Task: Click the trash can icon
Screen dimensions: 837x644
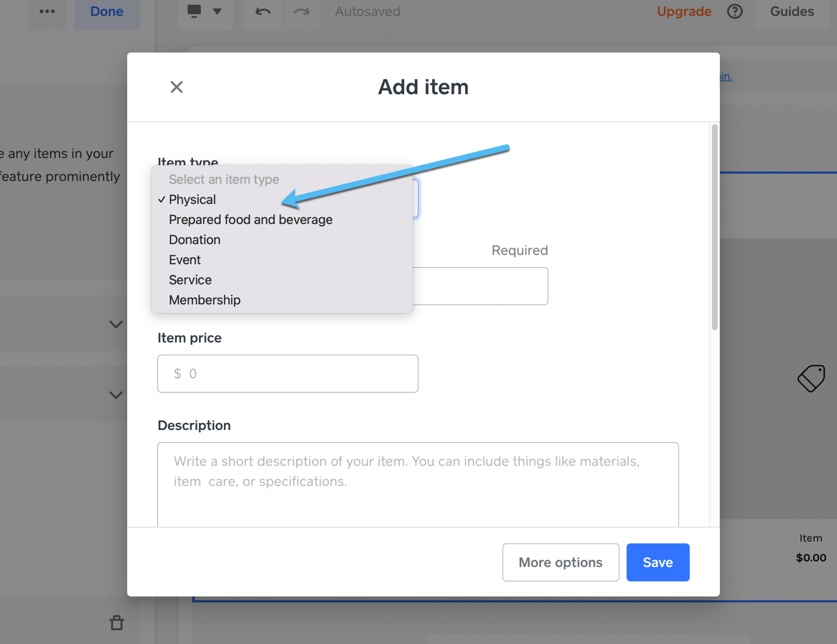Action: point(117,622)
